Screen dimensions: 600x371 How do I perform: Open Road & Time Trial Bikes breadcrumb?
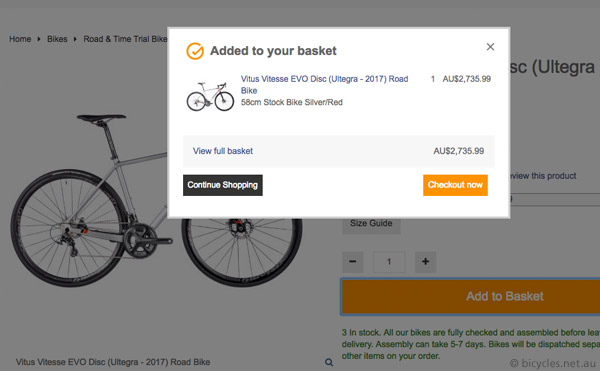coord(125,39)
